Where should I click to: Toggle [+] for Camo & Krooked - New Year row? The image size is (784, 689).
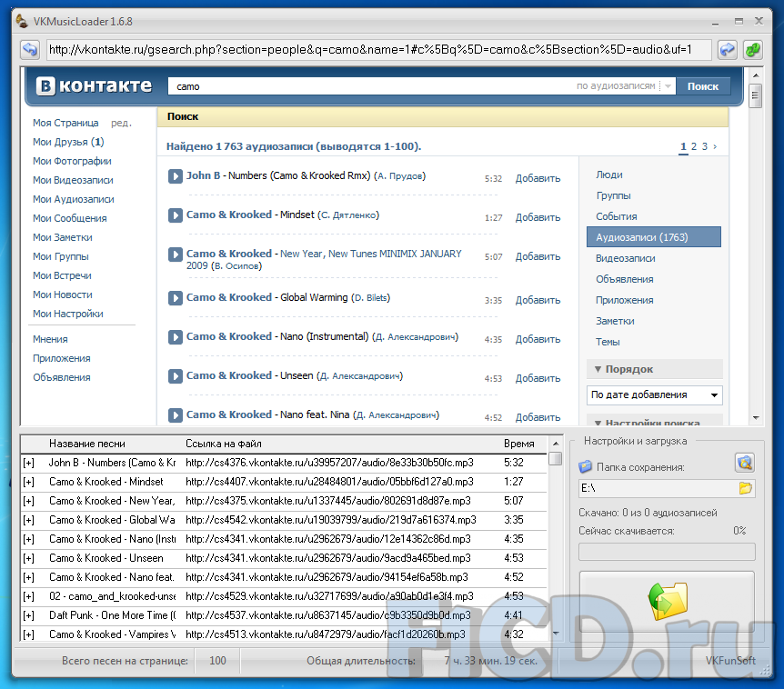(x=28, y=501)
